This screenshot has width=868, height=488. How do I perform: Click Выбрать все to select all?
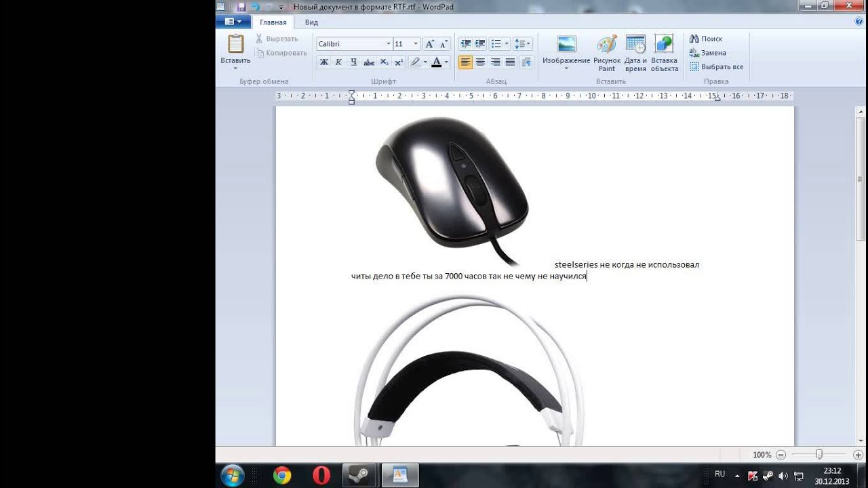click(717, 67)
